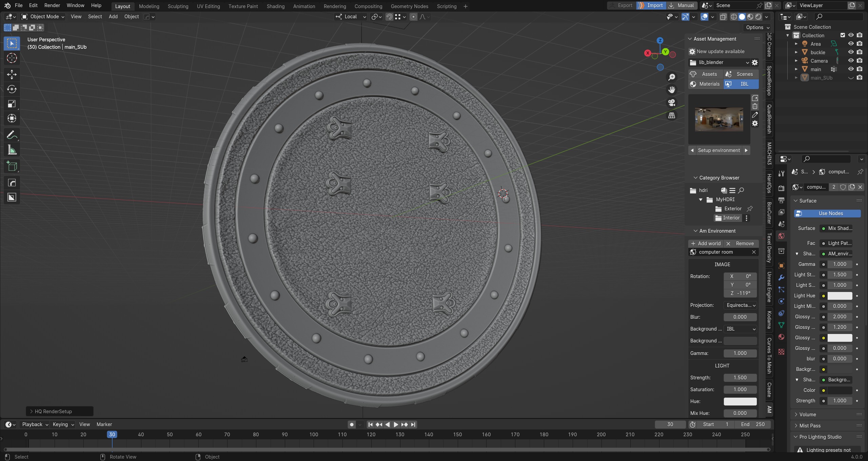
Task: Click the zoom view magnifier icon
Action: point(671,77)
